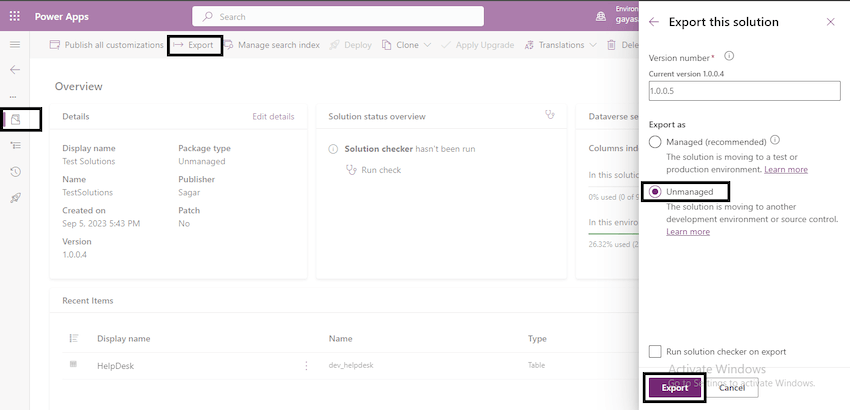Open Learn more link under Managed
850x410 pixels.
click(785, 169)
